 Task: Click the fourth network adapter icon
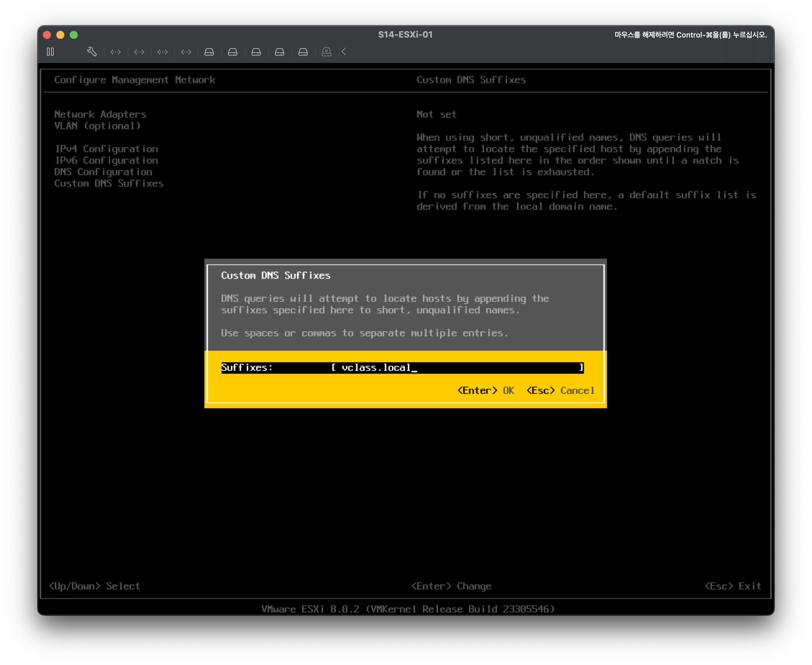[x=186, y=52]
